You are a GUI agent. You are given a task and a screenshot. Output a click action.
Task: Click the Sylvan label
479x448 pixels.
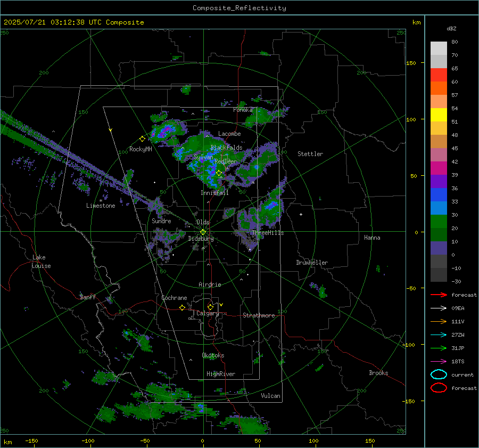203,157
